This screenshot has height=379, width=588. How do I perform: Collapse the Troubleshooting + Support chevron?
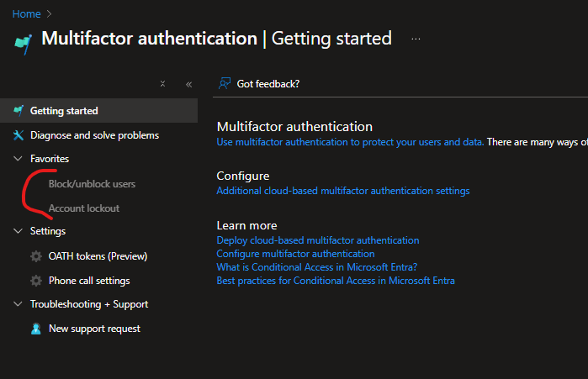[18, 303]
